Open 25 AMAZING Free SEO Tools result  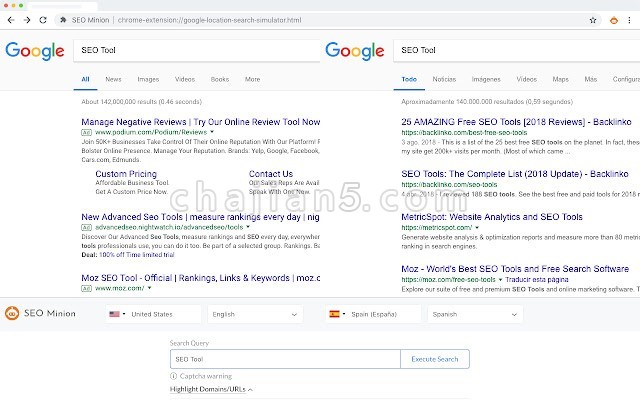(x=516, y=122)
